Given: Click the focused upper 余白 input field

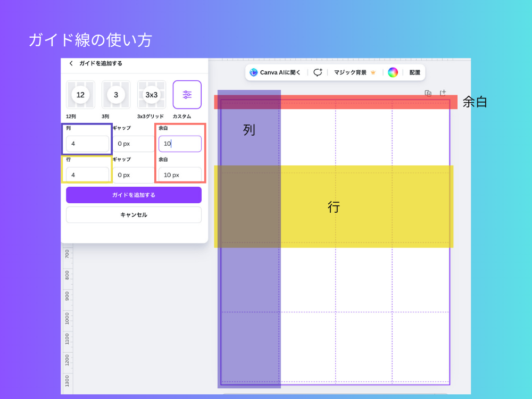Looking at the screenshot, I should 180,144.
